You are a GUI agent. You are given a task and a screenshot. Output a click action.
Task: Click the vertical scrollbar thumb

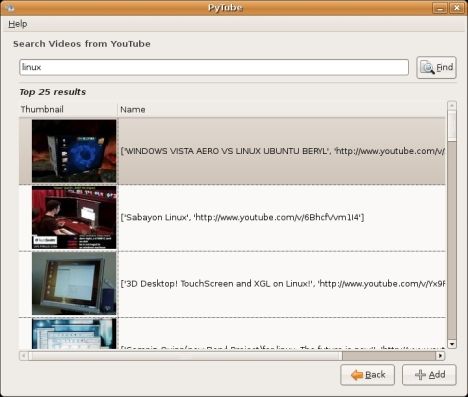tap(452, 126)
